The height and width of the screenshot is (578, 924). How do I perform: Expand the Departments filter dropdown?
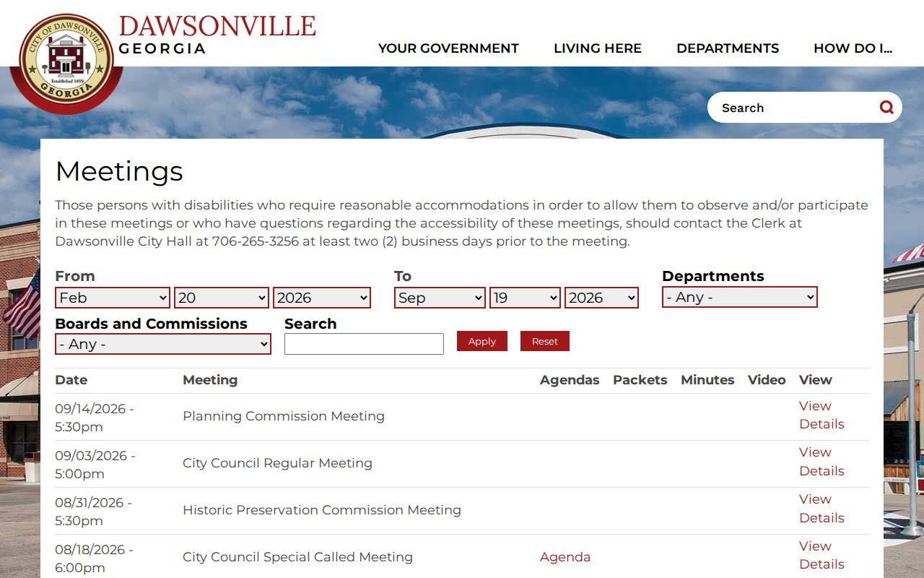point(739,297)
